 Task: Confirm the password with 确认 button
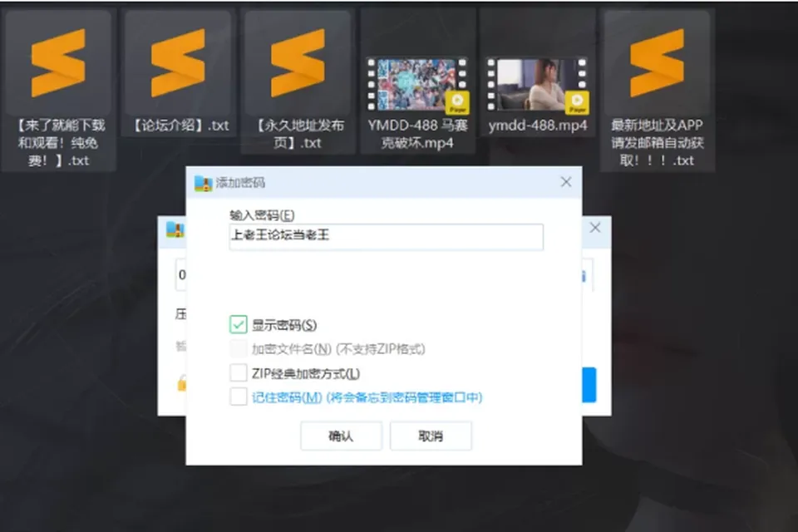click(341, 436)
